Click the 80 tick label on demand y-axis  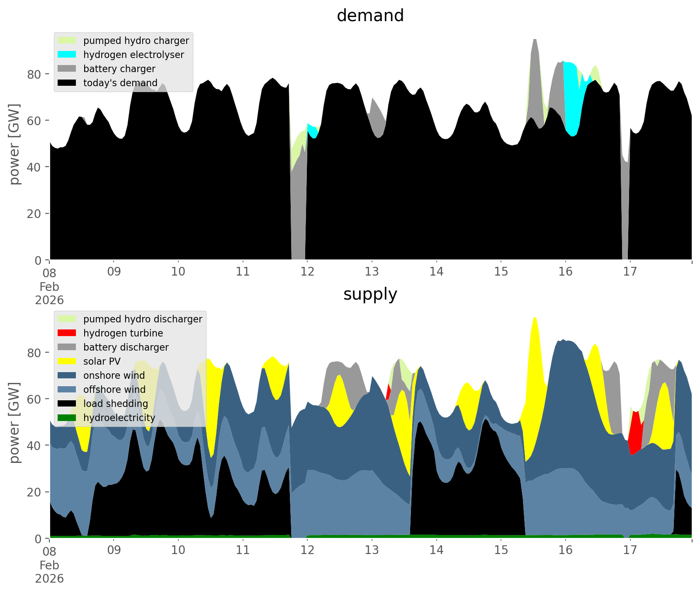tap(34, 75)
